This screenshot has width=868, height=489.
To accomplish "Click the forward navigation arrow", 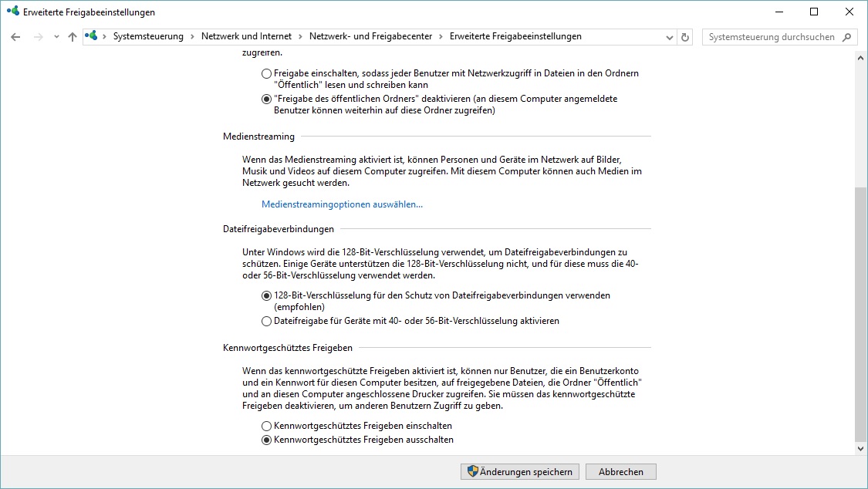I will pyautogui.click(x=37, y=36).
